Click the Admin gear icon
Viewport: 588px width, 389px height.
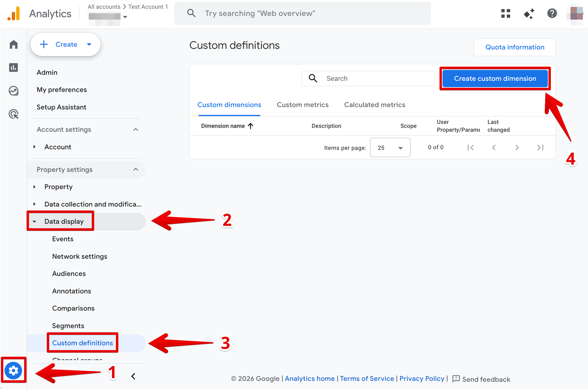(x=13, y=370)
